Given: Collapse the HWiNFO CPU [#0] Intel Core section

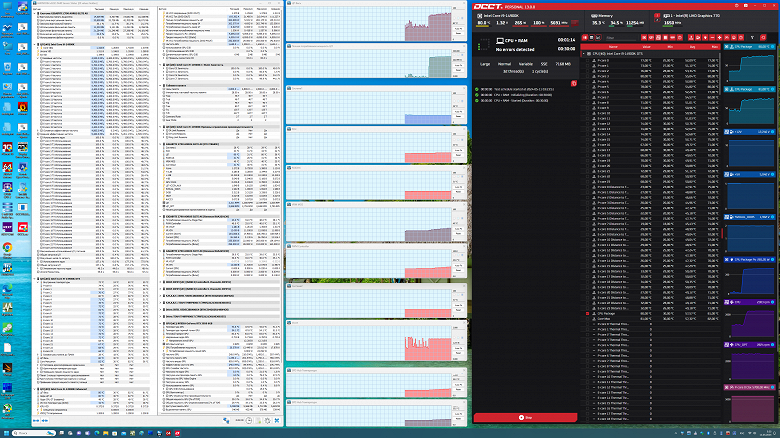Looking at the screenshot, I should point(35,44).
